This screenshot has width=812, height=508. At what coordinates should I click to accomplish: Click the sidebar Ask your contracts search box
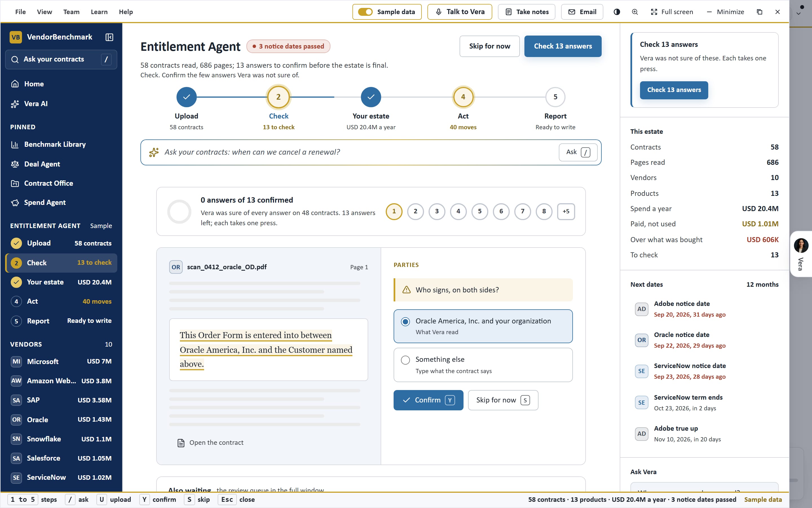[x=61, y=60]
